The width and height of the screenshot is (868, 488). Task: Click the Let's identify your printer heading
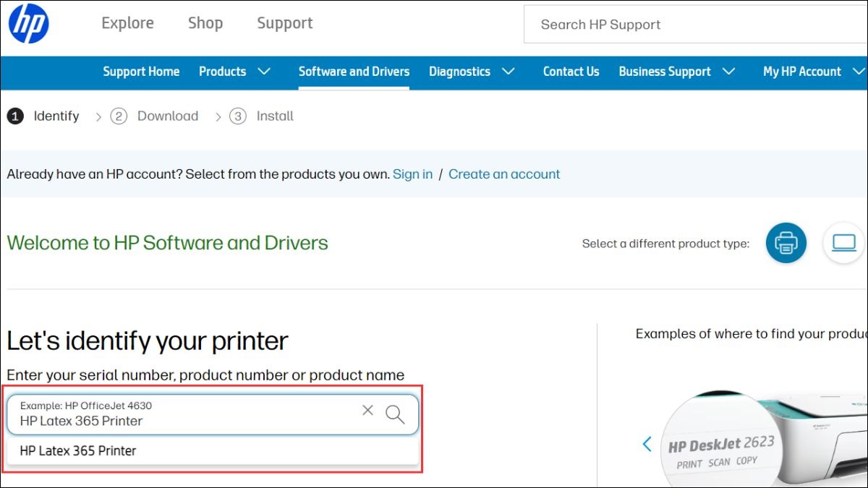tap(148, 341)
